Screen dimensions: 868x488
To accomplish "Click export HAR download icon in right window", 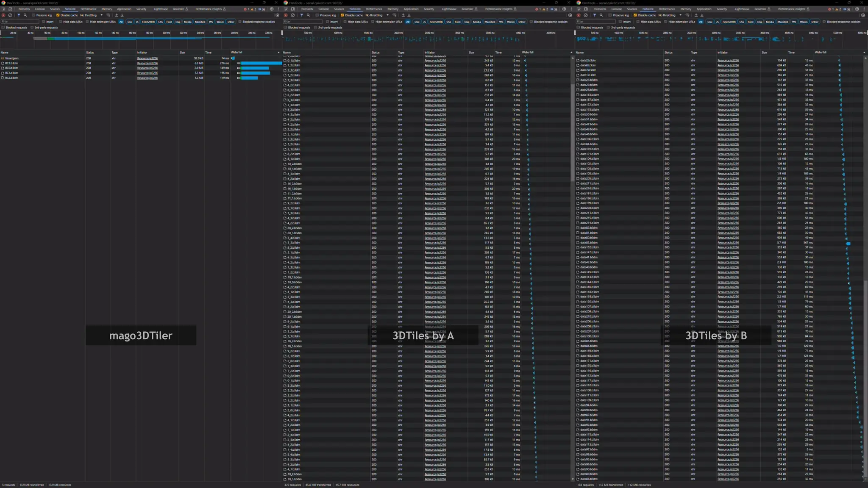I will pyautogui.click(x=702, y=15).
